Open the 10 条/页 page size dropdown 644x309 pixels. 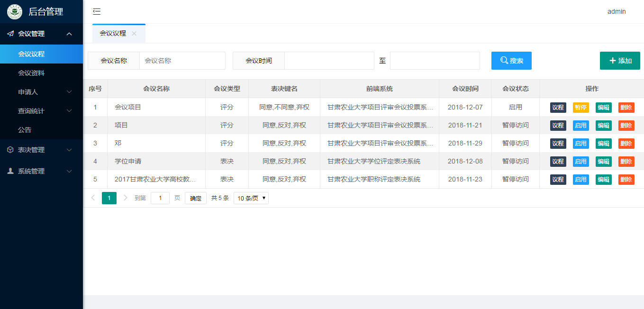point(251,198)
